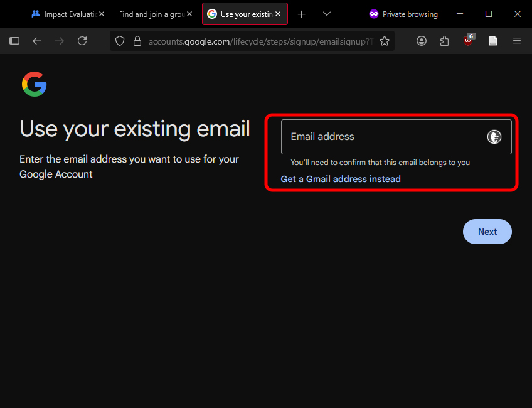
Task: Click the Next button
Action: click(x=487, y=232)
